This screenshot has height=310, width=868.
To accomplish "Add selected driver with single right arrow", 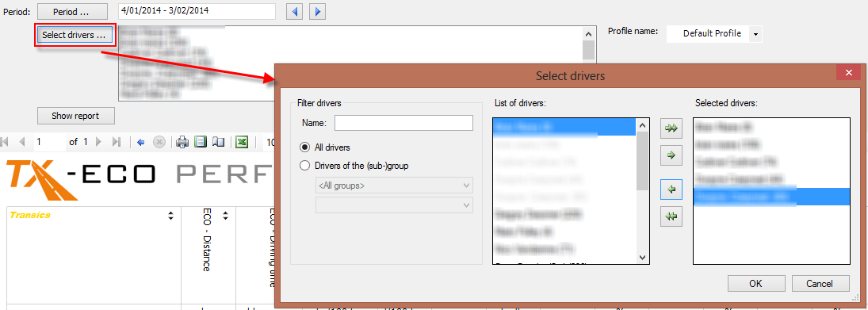I will click(671, 156).
